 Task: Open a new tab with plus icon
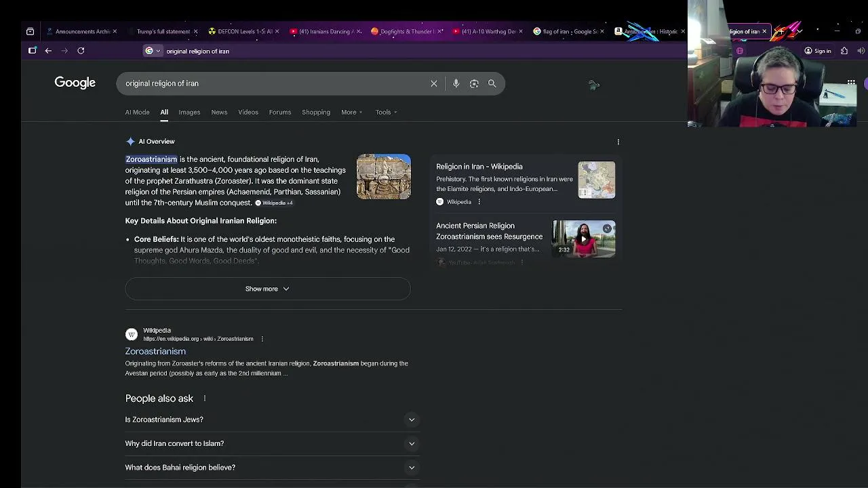(x=782, y=31)
